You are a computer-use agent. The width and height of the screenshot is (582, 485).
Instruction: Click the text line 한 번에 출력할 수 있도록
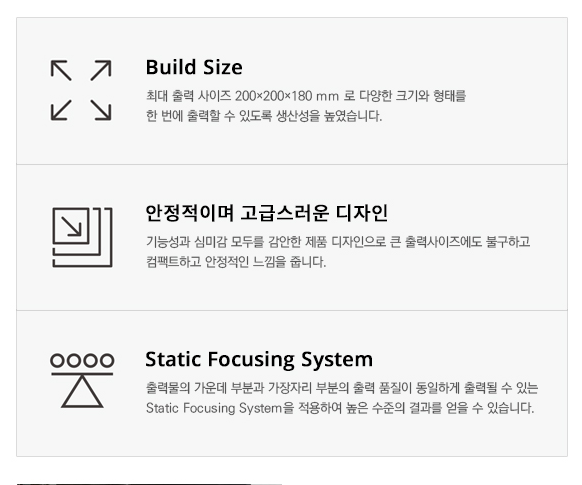point(264,116)
